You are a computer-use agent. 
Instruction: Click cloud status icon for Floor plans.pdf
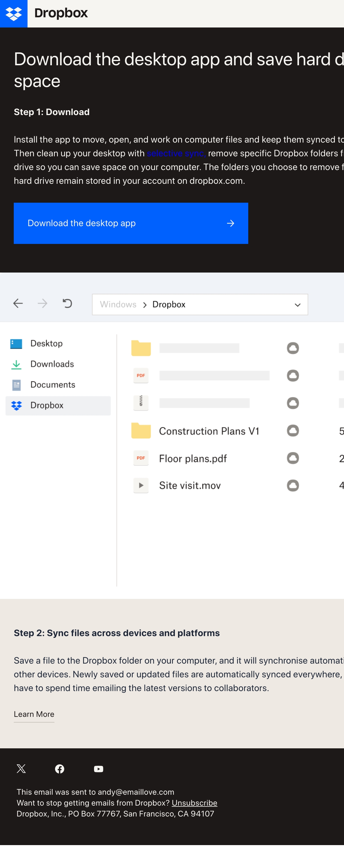(x=293, y=458)
